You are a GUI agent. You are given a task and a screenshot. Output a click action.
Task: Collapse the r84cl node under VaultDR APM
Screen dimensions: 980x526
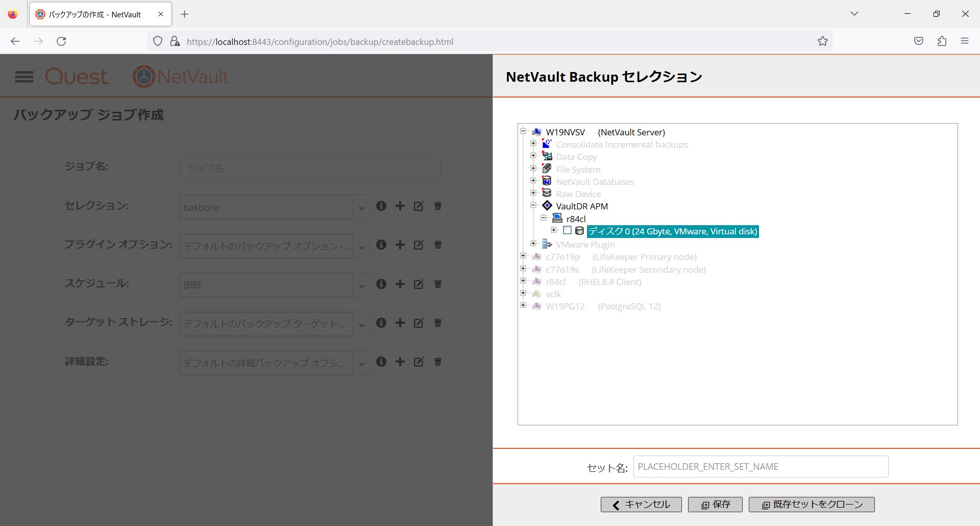point(544,218)
